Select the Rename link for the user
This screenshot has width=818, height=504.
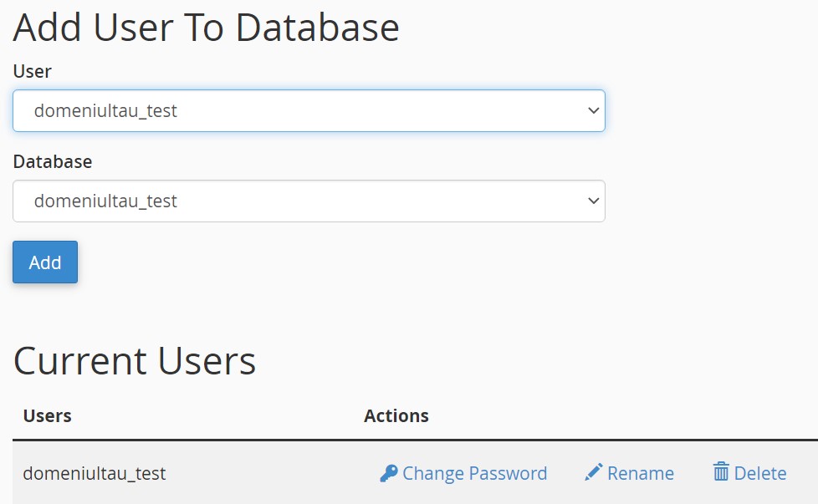(x=630, y=473)
